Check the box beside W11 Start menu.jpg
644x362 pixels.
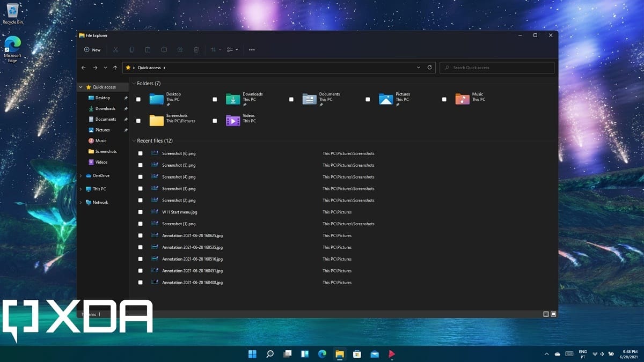[141, 212]
